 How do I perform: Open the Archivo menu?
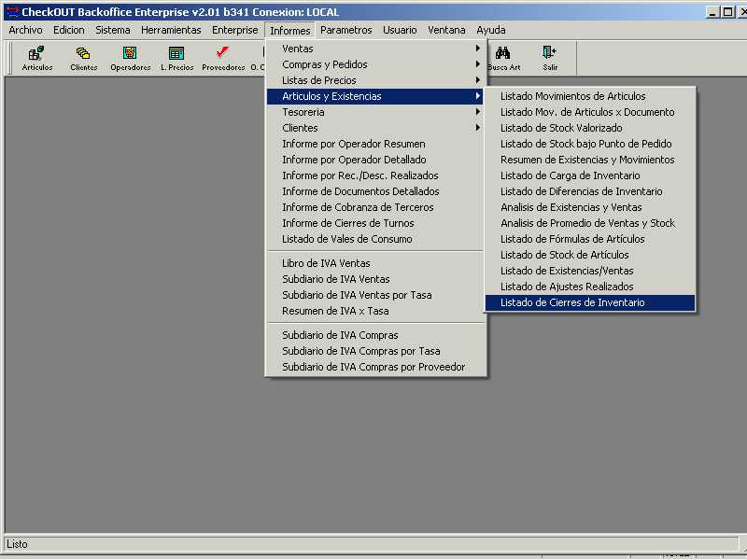click(26, 30)
